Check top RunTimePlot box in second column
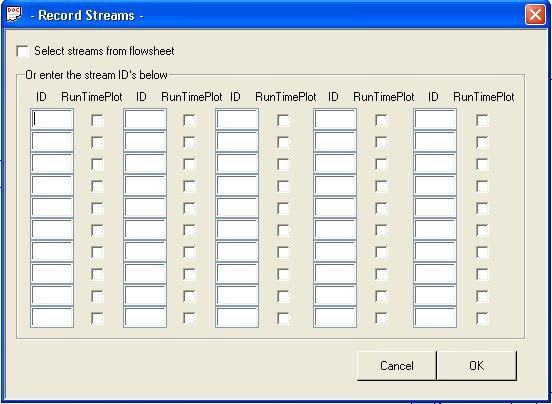The height and width of the screenshot is (404, 552). (x=189, y=120)
